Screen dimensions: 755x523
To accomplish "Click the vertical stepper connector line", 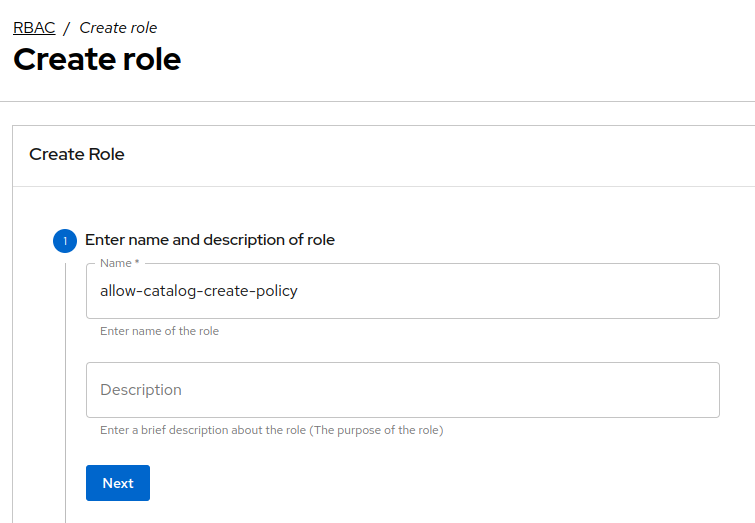I will point(65,400).
